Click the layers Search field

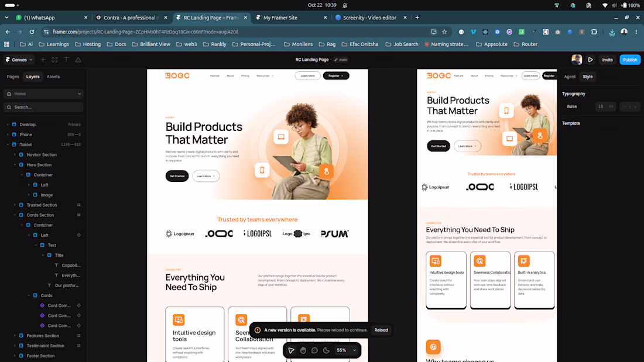[43, 107]
